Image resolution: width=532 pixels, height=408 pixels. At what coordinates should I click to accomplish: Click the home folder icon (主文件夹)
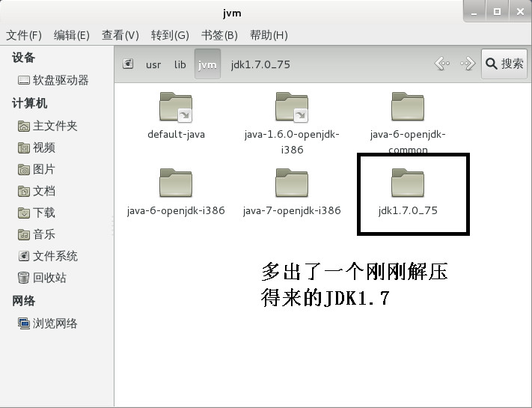[x=23, y=127]
